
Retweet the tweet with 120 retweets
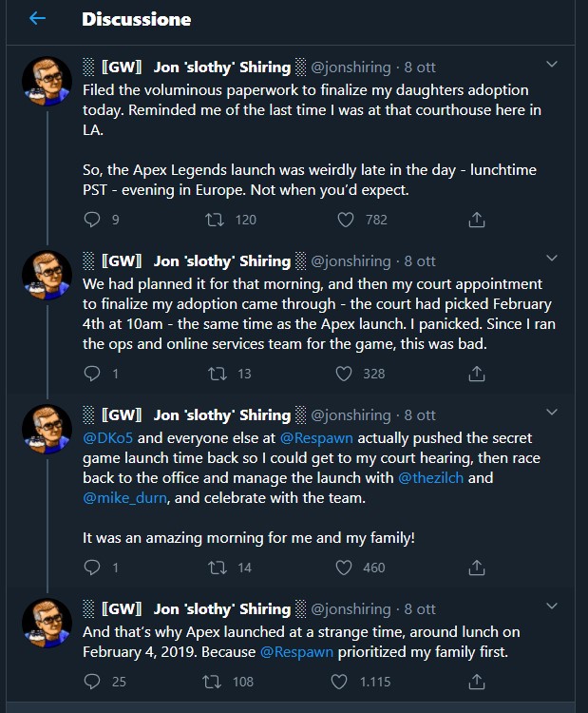click(x=215, y=220)
